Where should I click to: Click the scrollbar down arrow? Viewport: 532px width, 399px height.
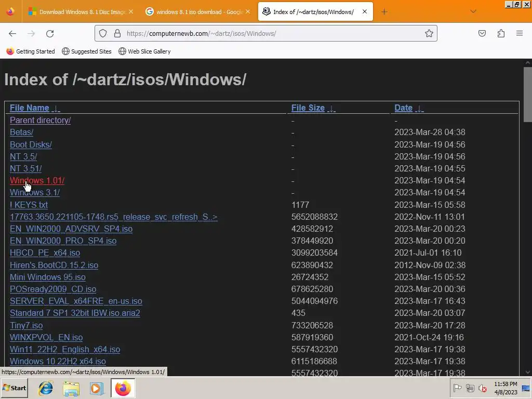click(x=528, y=372)
